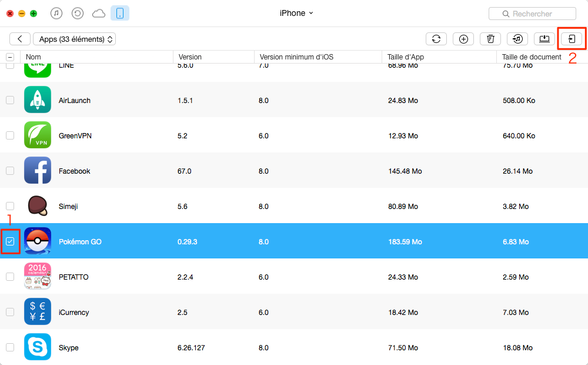Viewport: 588px width, 365px height.
Task: Click the 145.48 Mo app size cell
Action: [405, 171]
